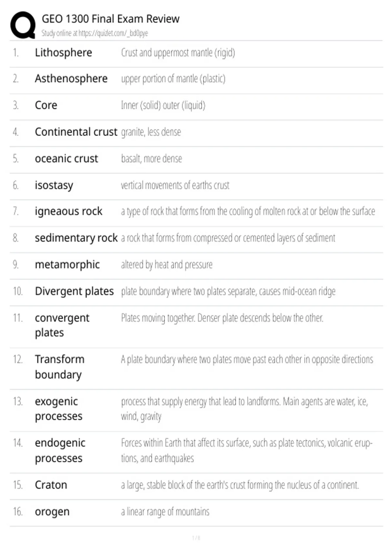
Task: Click the sedimentary rock definition
Action: pos(228,238)
